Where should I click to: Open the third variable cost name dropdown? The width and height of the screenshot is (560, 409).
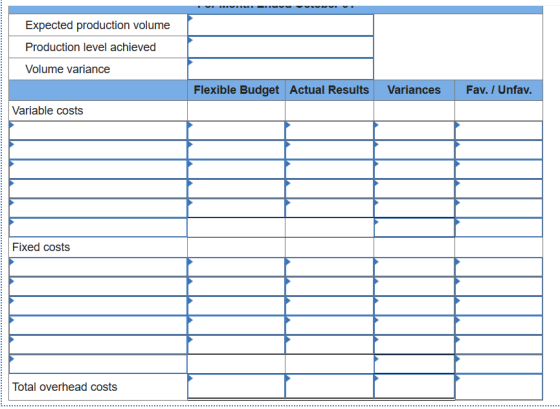pyautogui.click(x=98, y=170)
